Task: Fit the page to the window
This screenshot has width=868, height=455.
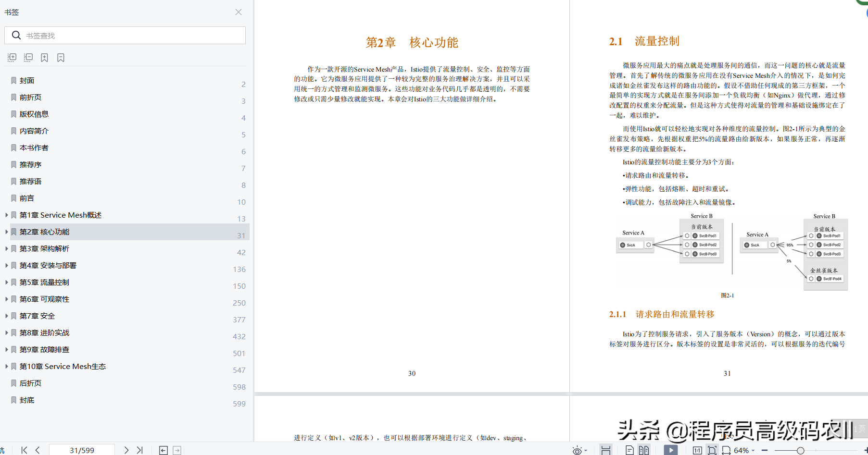Action: pyautogui.click(x=712, y=450)
